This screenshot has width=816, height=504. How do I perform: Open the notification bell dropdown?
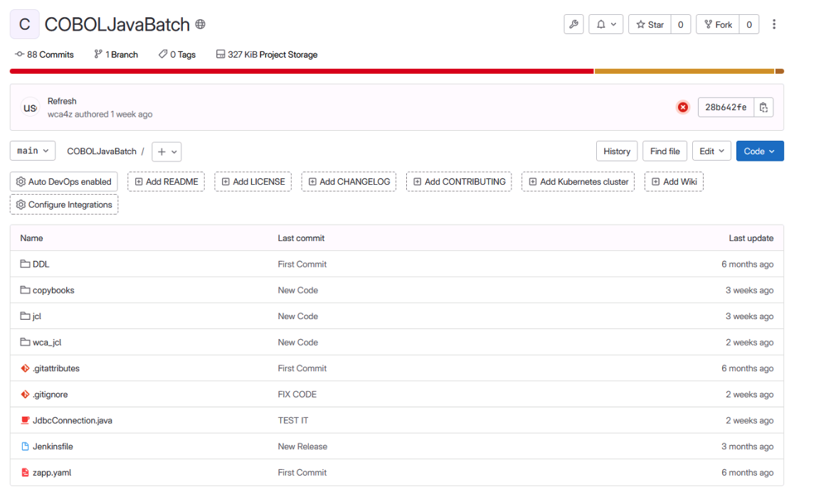click(605, 24)
